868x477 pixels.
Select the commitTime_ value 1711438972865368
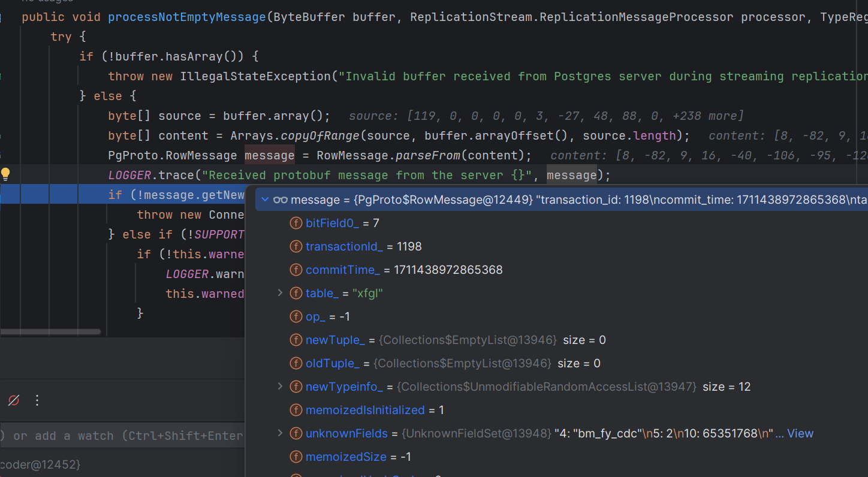click(x=448, y=270)
